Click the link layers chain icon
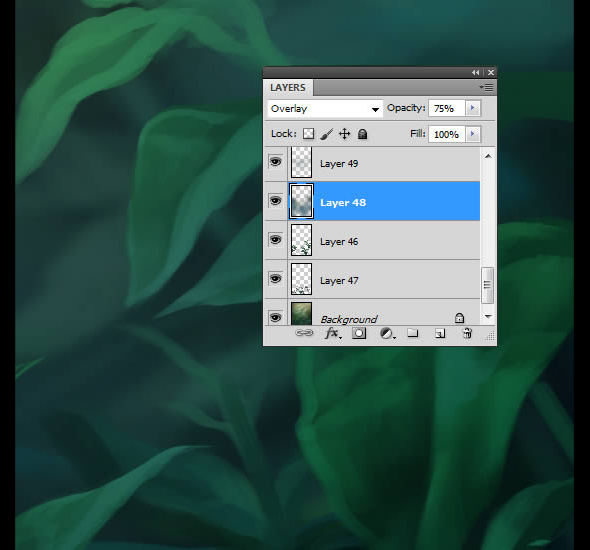590x550 pixels. pos(304,333)
